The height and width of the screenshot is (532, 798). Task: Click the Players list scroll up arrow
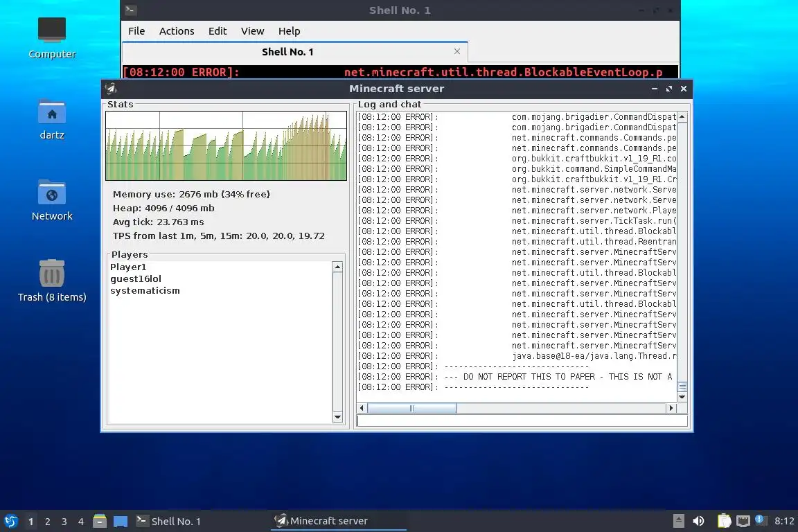(x=337, y=267)
